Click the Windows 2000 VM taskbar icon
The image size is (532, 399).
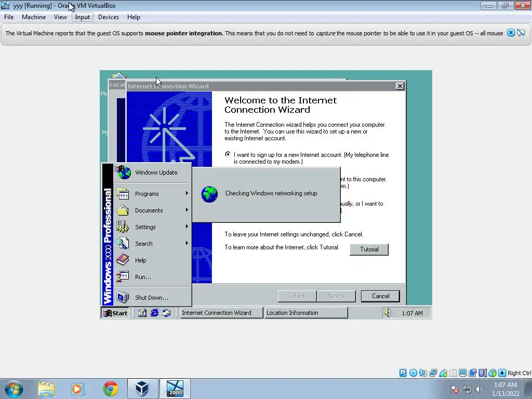point(175,389)
